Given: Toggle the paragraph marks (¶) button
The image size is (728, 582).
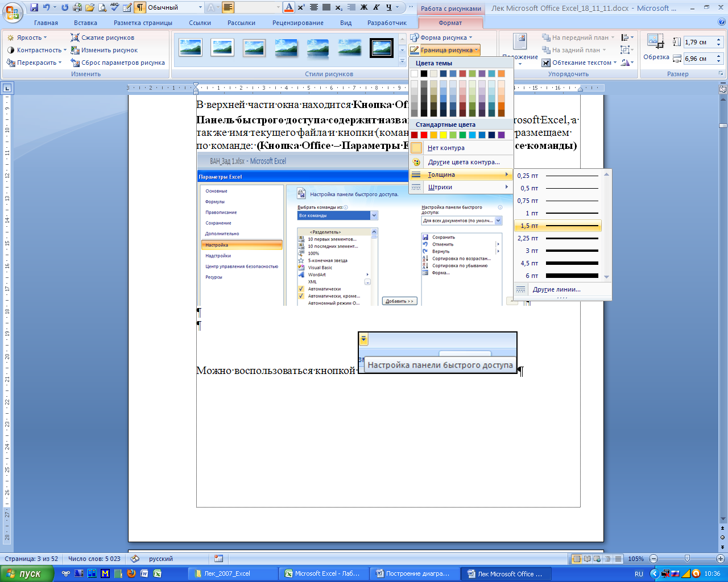Looking at the screenshot, I should [x=139, y=8].
